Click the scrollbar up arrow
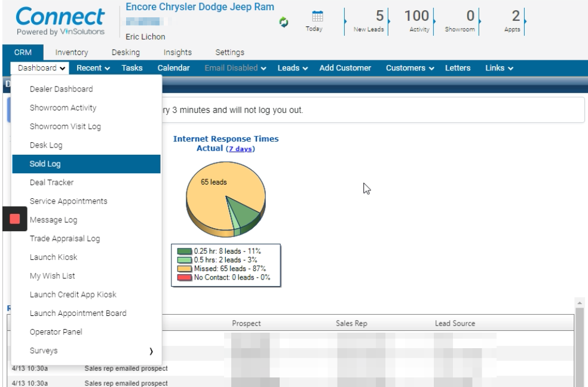Image resolution: width=588 pixels, height=387 pixels. point(580,303)
